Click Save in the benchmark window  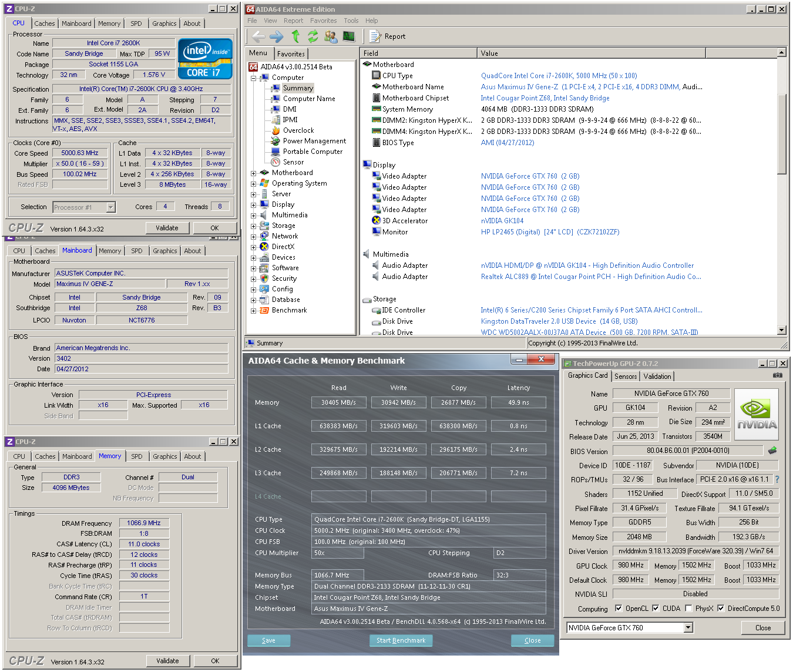click(268, 640)
